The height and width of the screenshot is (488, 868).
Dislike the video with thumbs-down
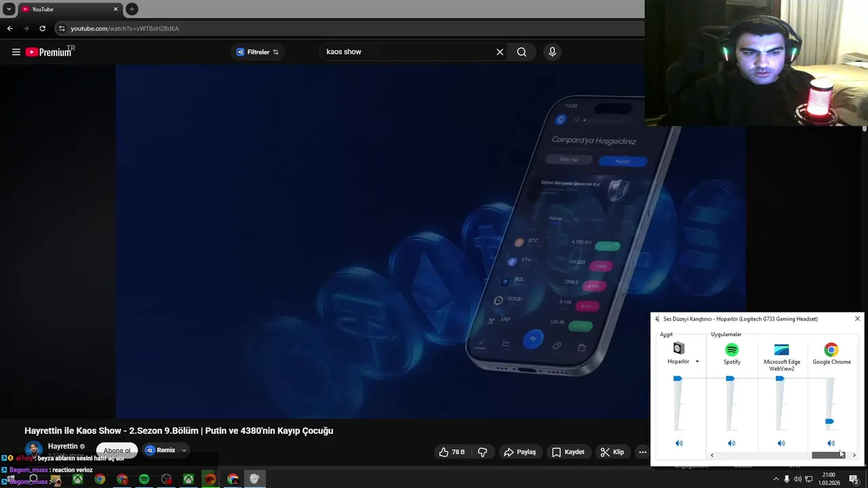click(x=483, y=452)
